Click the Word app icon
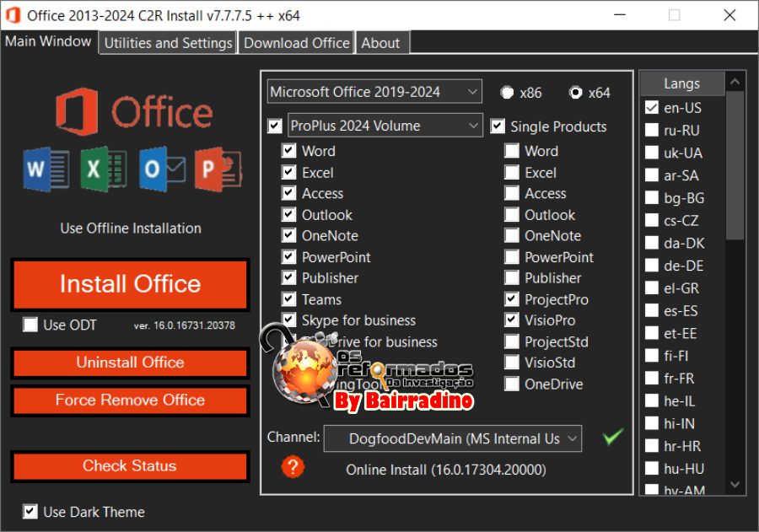Screen dimensions: 759x532 click(46, 169)
